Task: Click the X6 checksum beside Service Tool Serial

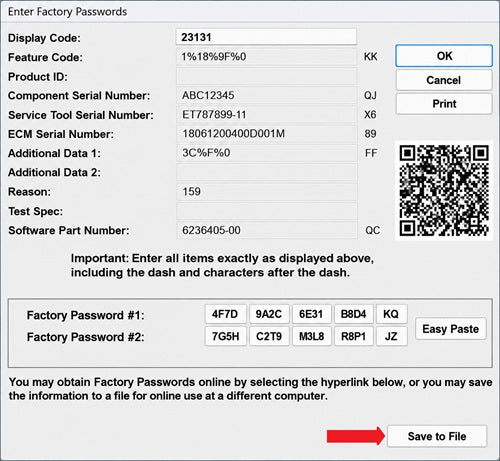Action: 370,115
